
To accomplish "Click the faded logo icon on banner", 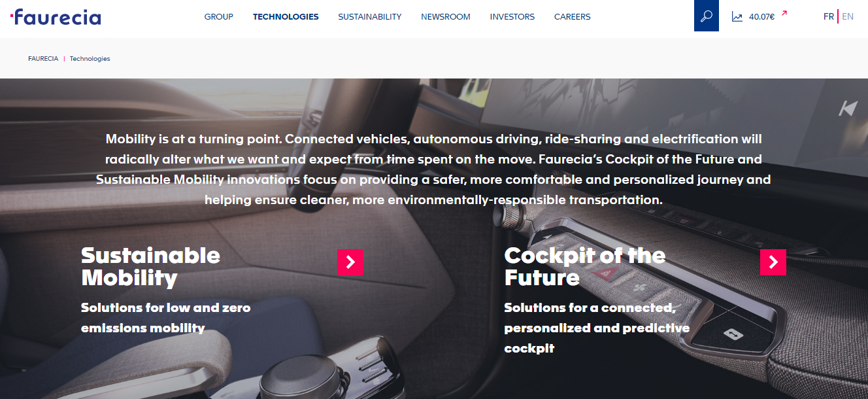I will [x=848, y=109].
